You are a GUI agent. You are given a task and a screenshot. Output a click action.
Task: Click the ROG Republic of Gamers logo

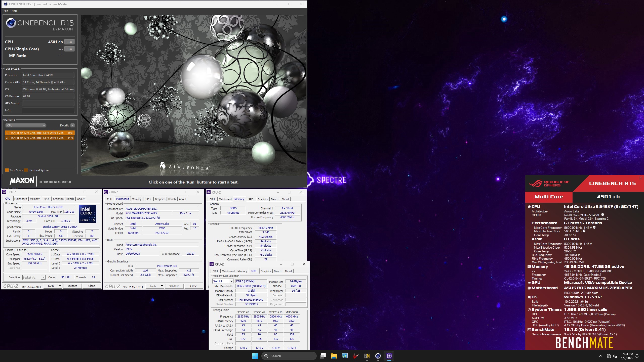(x=549, y=184)
